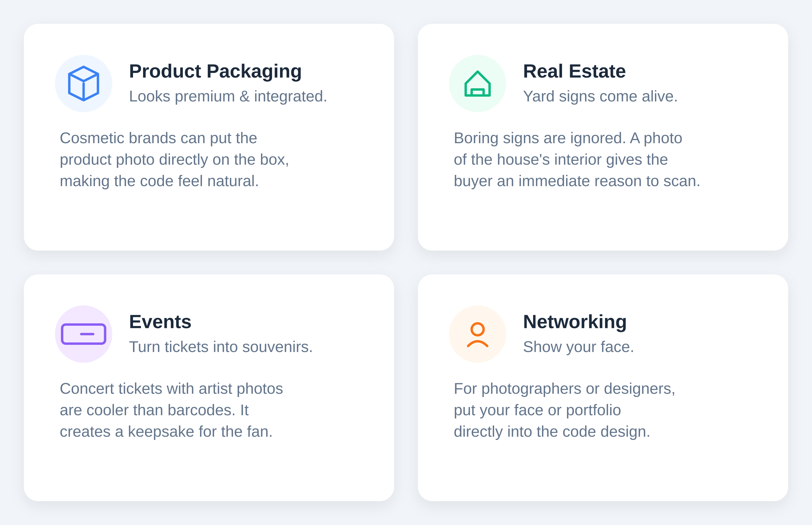Image resolution: width=812 pixels, height=525 pixels.
Task: Select the Networking heading
Action: click(x=575, y=322)
